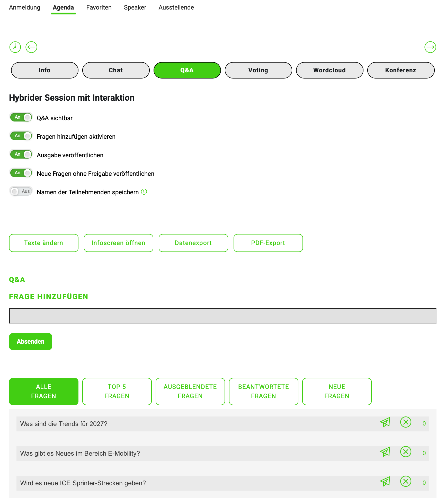This screenshot has height=504, width=445.
Task: Open the Agenda menu item
Action: coord(63,7)
